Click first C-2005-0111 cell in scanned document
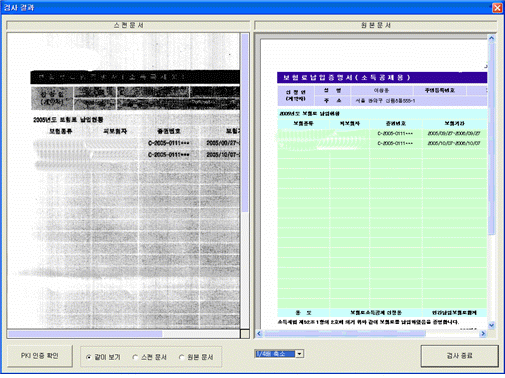Viewport: 505px width, 378px height. (x=169, y=143)
